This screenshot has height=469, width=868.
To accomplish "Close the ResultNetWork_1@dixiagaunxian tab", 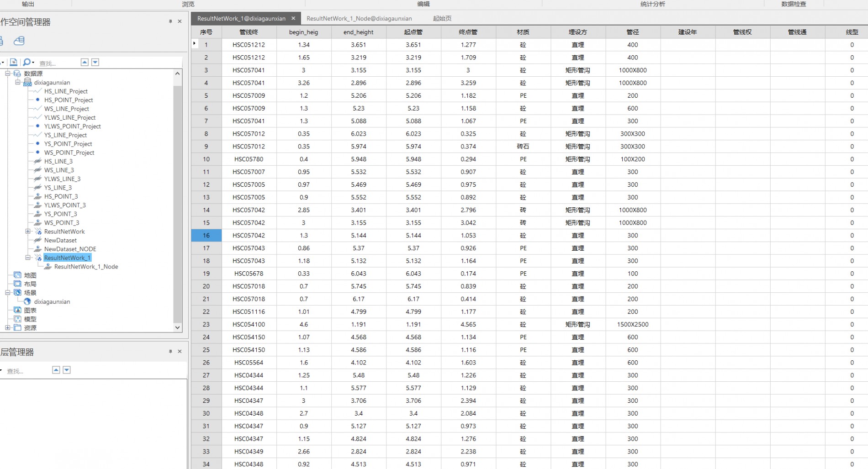I will [x=293, y=18].
